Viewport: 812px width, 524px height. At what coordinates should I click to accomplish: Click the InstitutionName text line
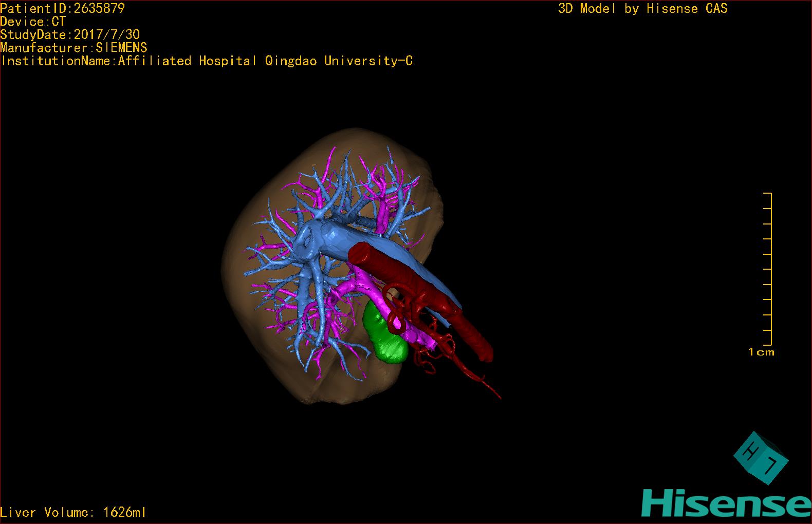click(207, 61)
